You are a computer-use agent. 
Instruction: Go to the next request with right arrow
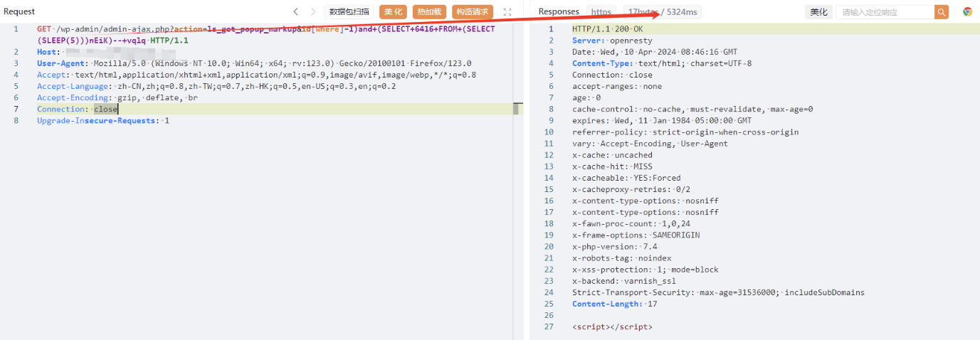tap(313, 11)
